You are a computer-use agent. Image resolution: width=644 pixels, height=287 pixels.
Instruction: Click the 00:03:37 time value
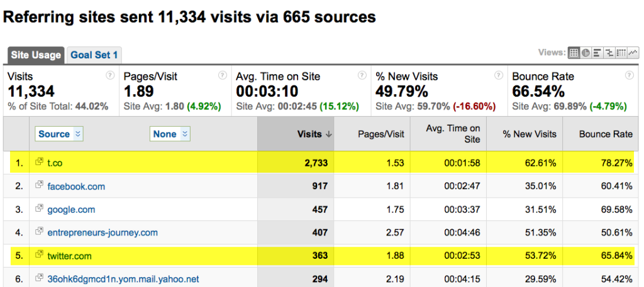tap(462, 210)
